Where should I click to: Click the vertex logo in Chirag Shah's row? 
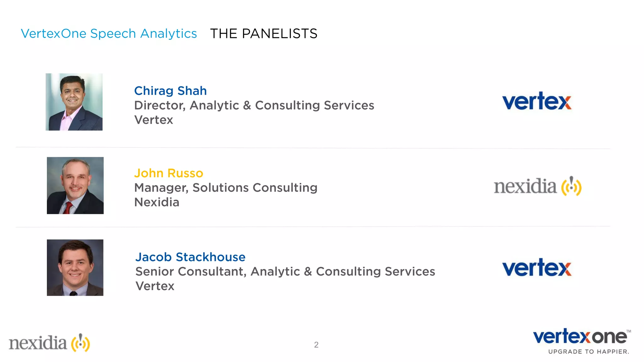pyautogui.click(x=536, y=101)
